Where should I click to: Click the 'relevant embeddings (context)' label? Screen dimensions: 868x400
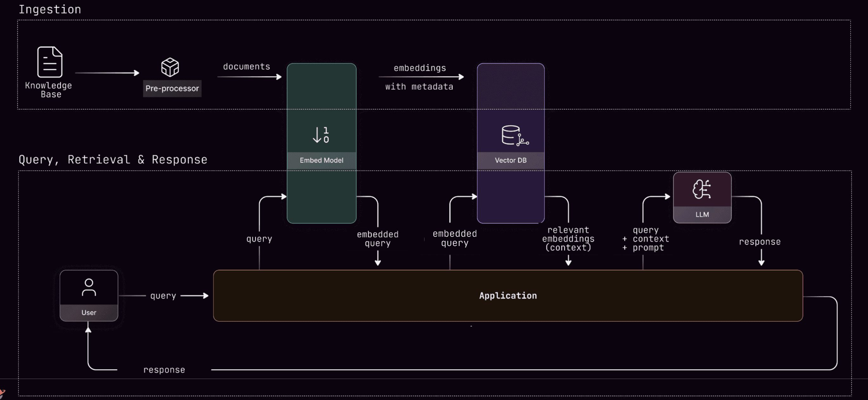point(568,239)
